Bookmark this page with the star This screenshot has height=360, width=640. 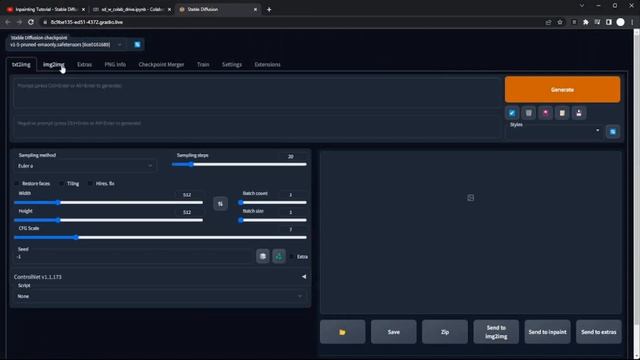pos(560,22)
